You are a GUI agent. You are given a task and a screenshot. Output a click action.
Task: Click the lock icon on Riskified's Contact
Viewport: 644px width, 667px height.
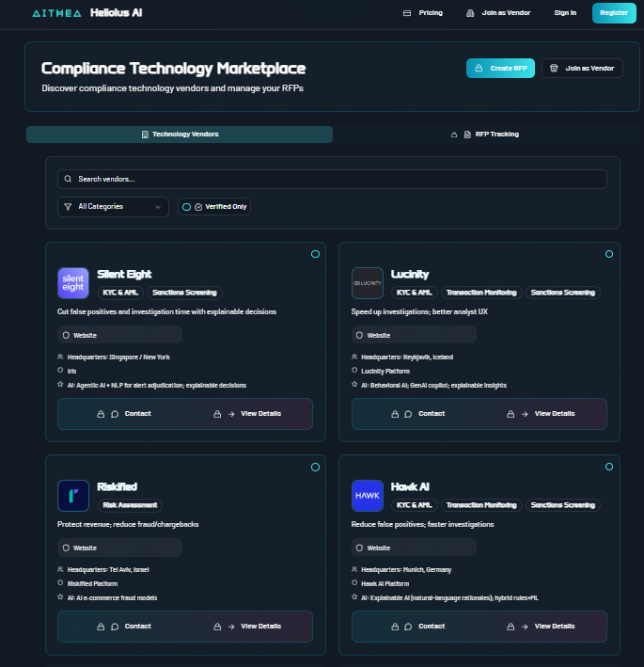tap(101, 627)
